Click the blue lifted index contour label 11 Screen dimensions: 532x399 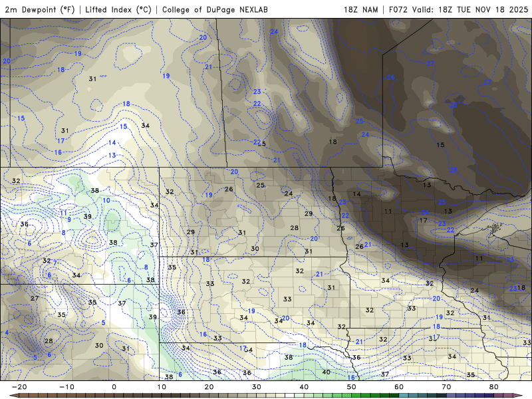[64, 213]
